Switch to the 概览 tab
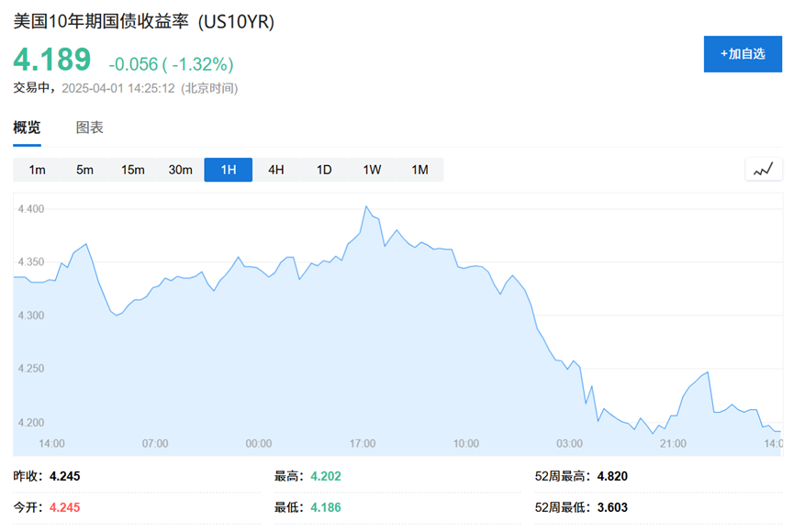 tap(27, 127)
